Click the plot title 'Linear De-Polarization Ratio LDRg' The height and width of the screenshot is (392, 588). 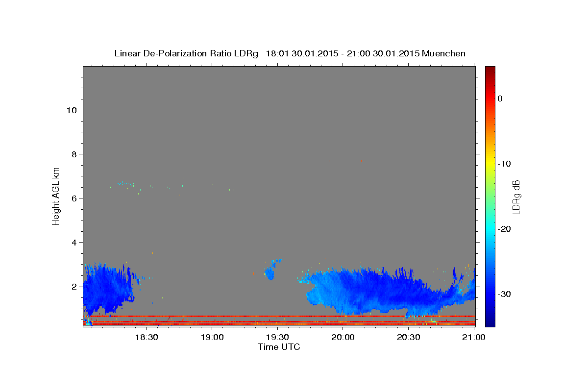coord(186,53)
